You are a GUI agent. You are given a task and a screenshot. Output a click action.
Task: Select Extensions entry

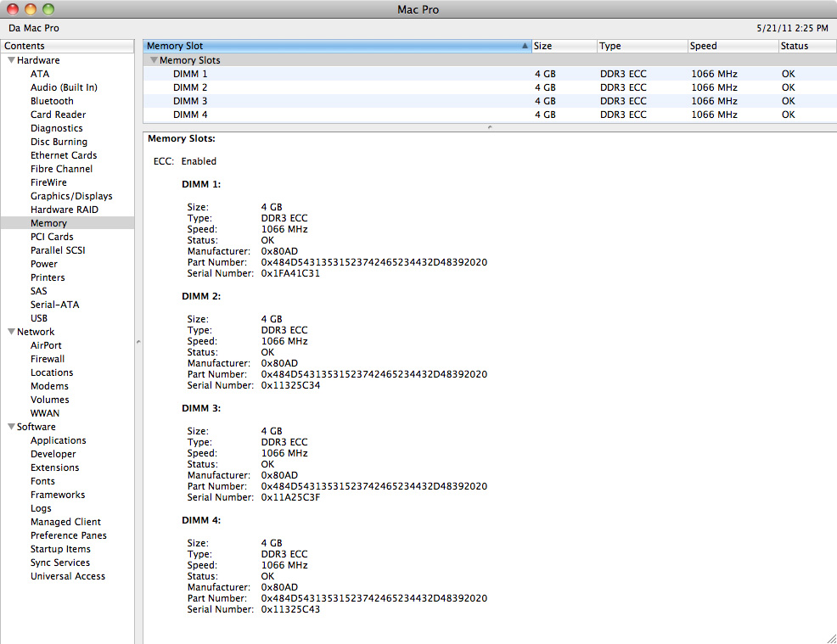tap(54, 468)
